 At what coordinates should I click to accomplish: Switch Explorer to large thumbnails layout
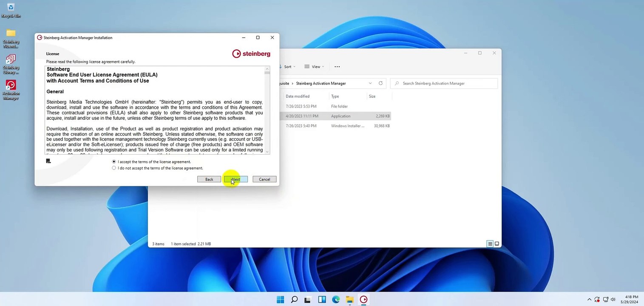pos(497,244)
